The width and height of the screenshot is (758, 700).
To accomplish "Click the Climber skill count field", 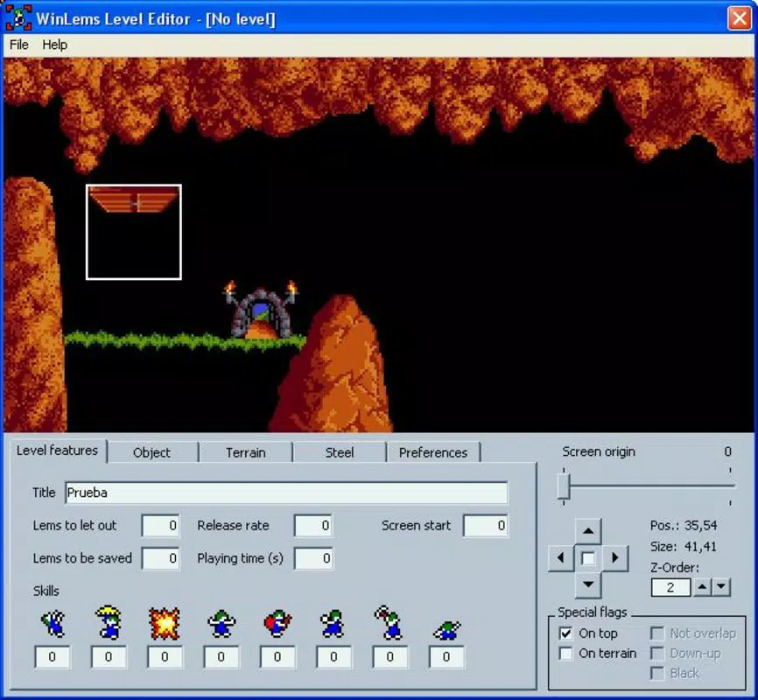I will tap(53, 657).
